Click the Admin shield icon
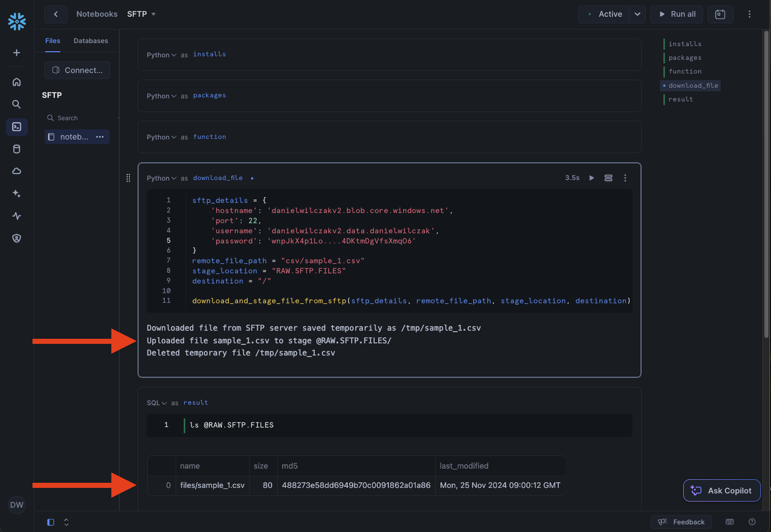 [17, 238]
